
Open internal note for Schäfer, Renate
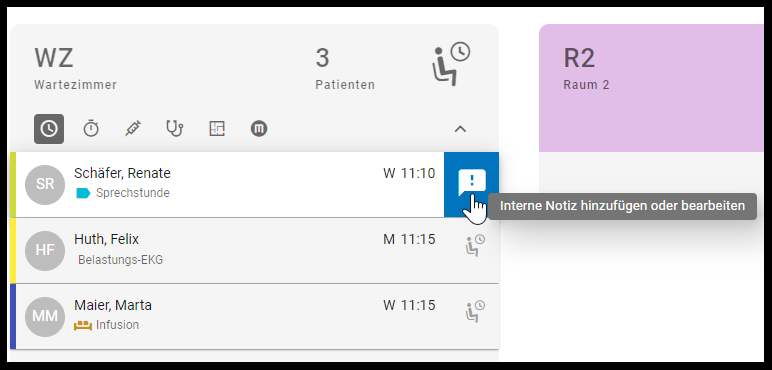[x=472, y=184]
